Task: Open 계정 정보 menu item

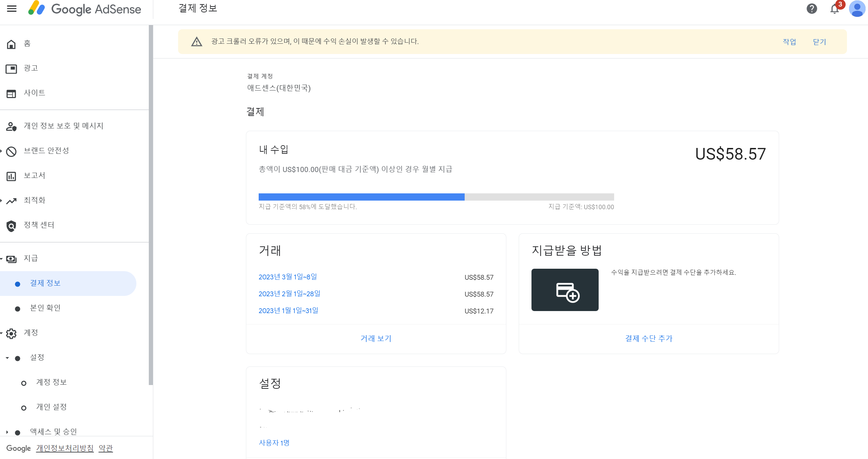Action: pyautogui.click(x=51, y=382)
